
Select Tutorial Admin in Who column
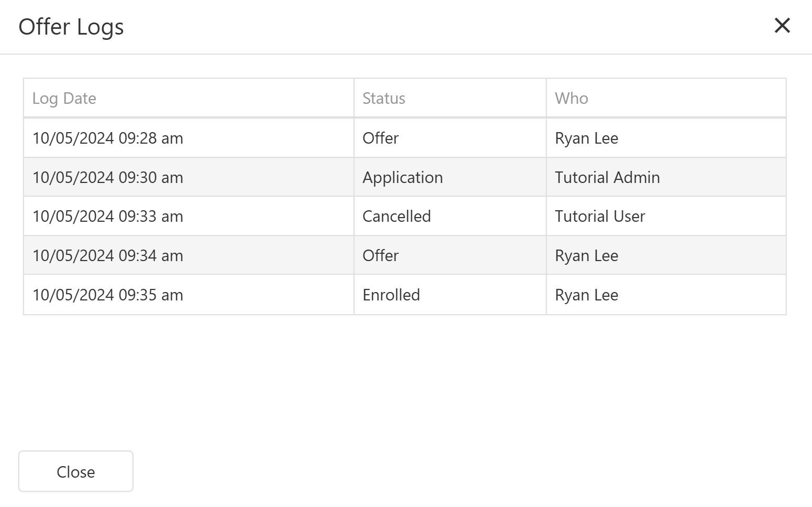coord(607,178)
